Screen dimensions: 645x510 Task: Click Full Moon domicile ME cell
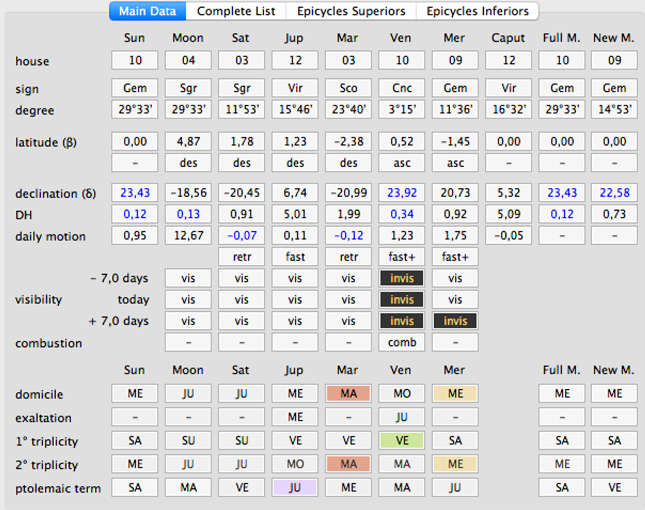click(x=562, y=393)
